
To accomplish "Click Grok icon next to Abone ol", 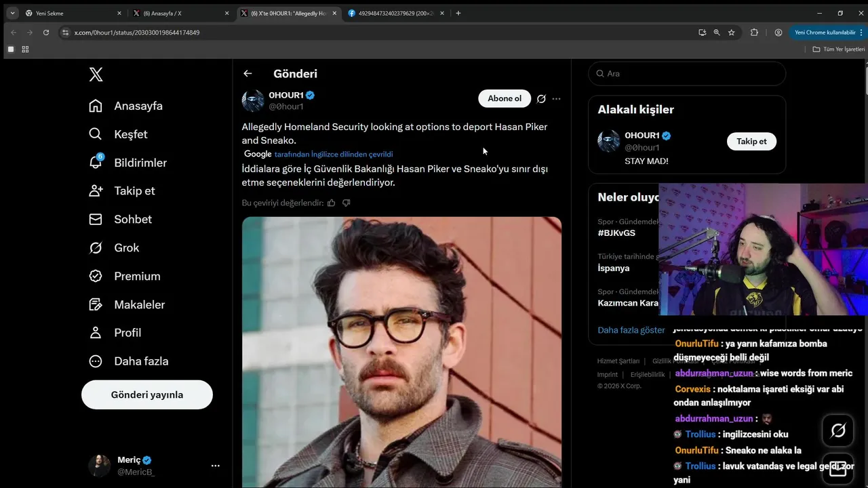I will [541, 99].
